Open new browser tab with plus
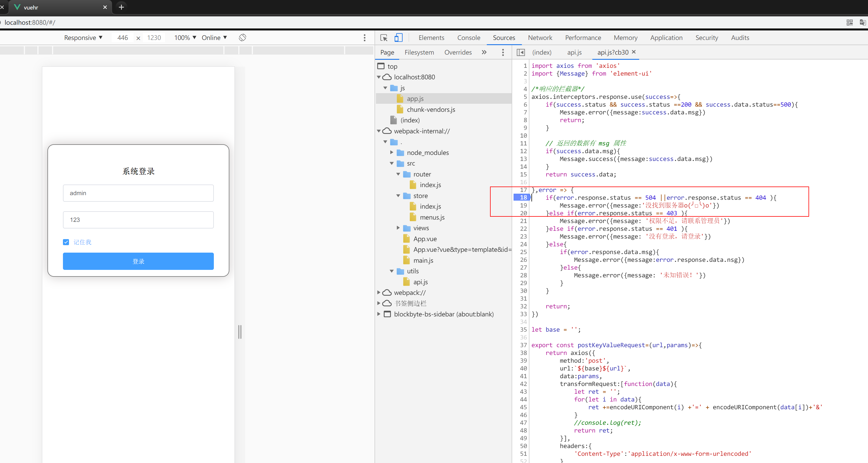Image resolution: width=868 pixels, height=463 pixels. click(121, 7)
